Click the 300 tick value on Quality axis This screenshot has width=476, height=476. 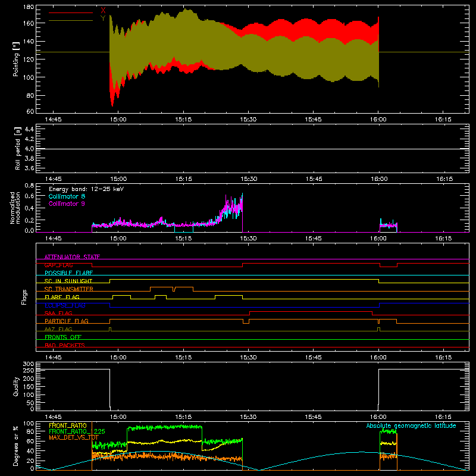coord(29,364)
